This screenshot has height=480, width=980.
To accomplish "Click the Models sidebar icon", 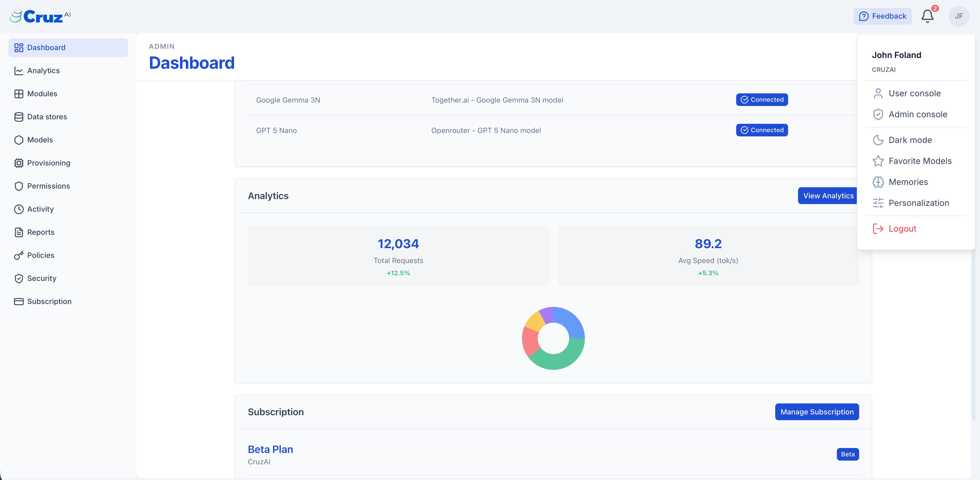I will pyautogui.click(x=19, y=140).
